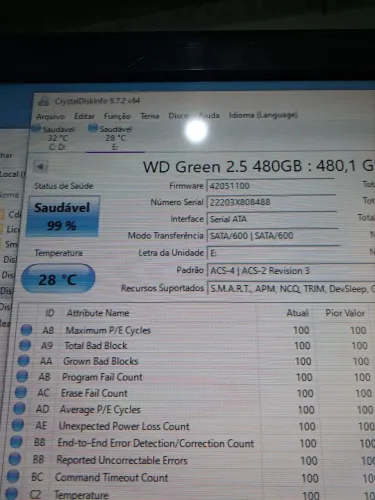This screenshot has height=500, width=375.
Task: Click the Attribute Name column header
Action: (98, 313)
